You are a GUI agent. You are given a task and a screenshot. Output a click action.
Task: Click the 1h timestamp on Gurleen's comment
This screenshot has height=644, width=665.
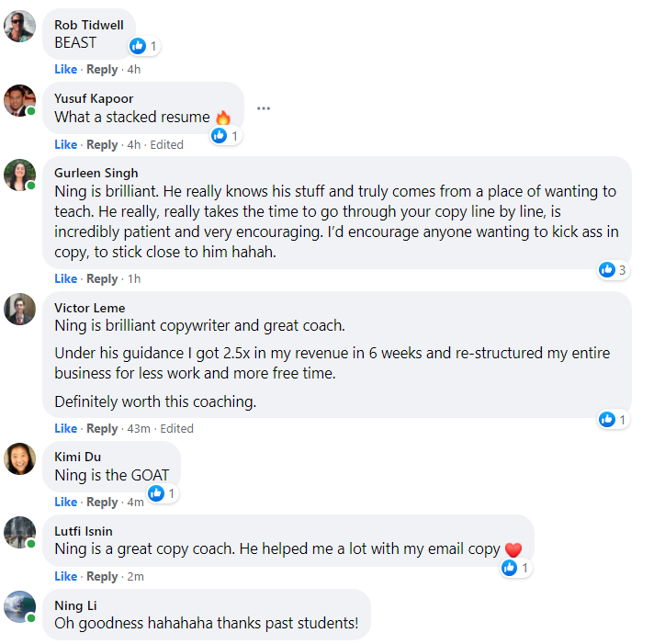pos(133,279)
